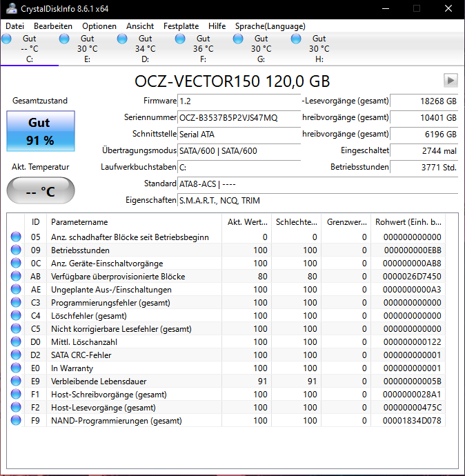The image size is (465, 476).
Task: Click status icon for Mittl. Löschanzahl D0
Action: tap(16, 341)
